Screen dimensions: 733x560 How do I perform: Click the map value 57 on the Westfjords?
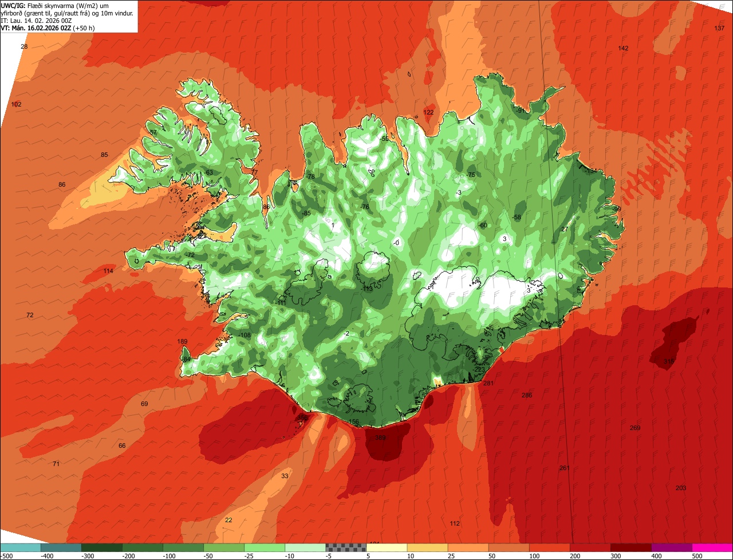tap(153, 132)
